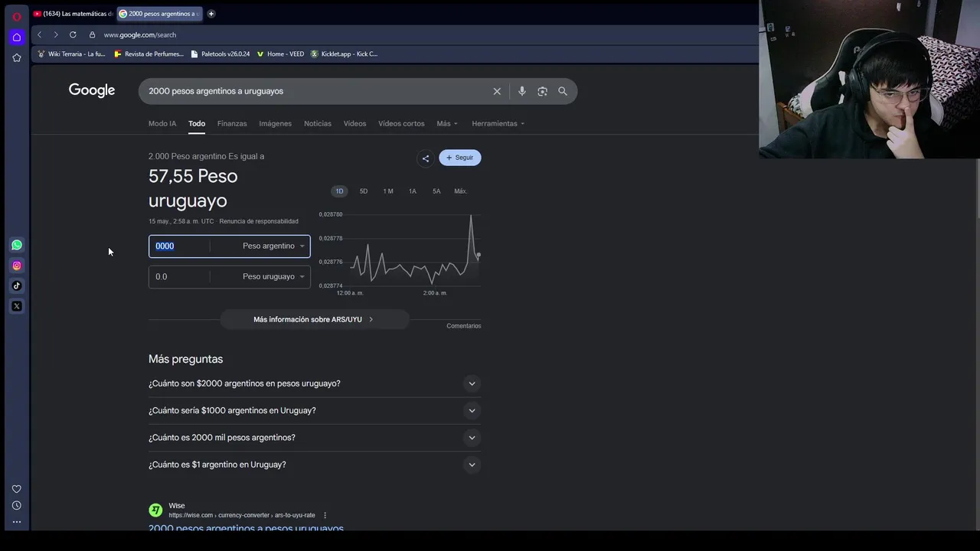
Task: Open Instagram in the Opera sidebar
Action: pos(17,266)
